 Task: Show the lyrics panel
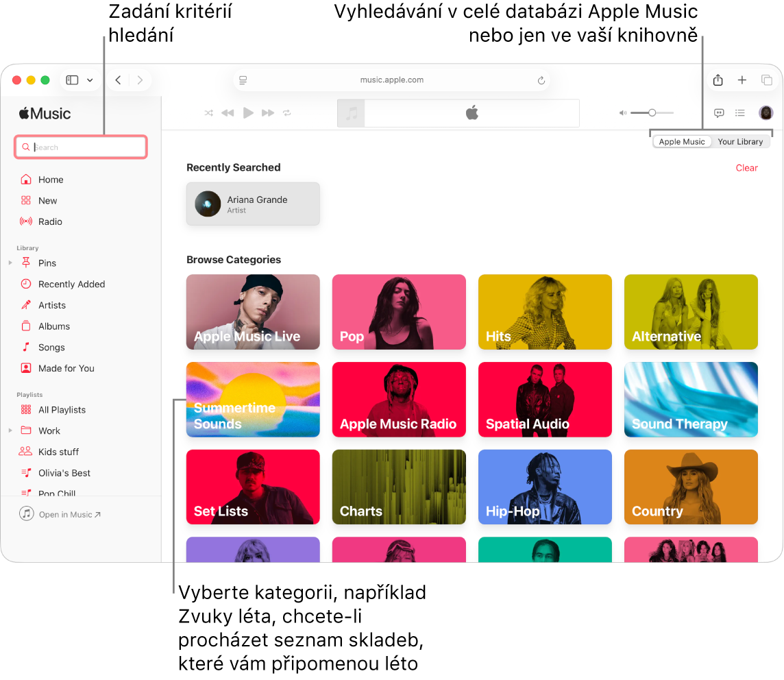pyautogui.click(x=718, y=112)
